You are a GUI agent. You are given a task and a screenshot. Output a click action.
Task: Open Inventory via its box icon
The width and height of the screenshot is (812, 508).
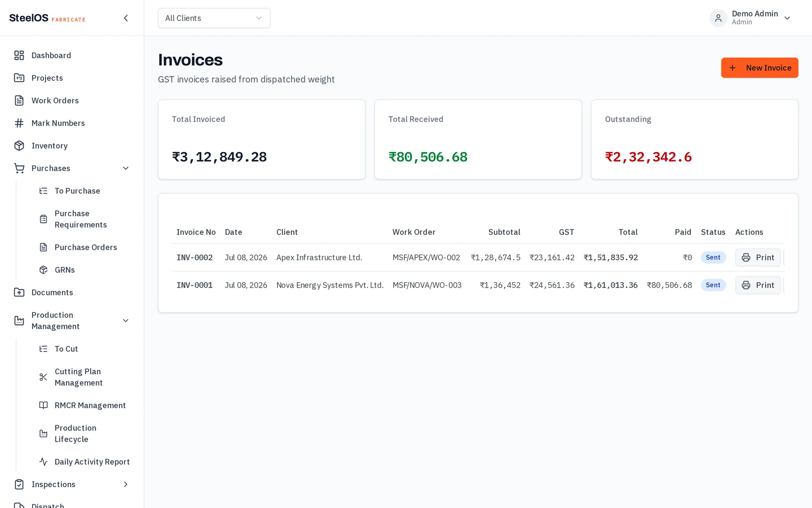19,146
